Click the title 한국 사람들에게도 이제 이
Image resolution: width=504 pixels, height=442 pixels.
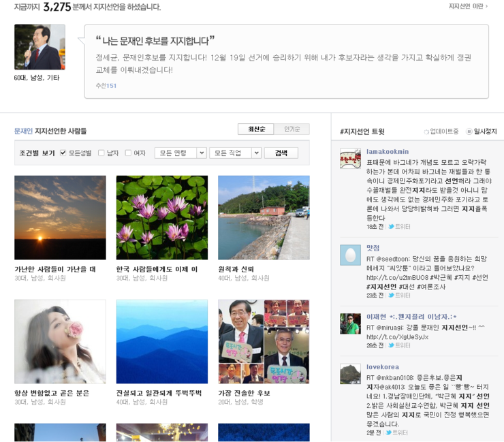tap(157, 269)
